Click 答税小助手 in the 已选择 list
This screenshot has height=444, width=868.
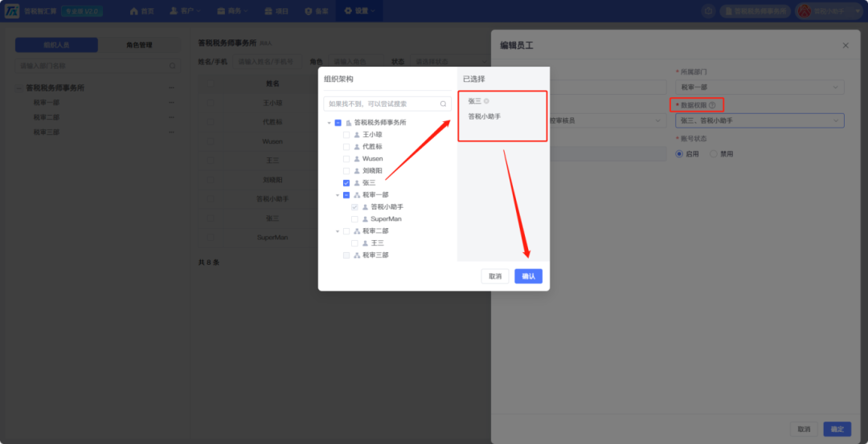pyautogui.click(x=485, y=116)
